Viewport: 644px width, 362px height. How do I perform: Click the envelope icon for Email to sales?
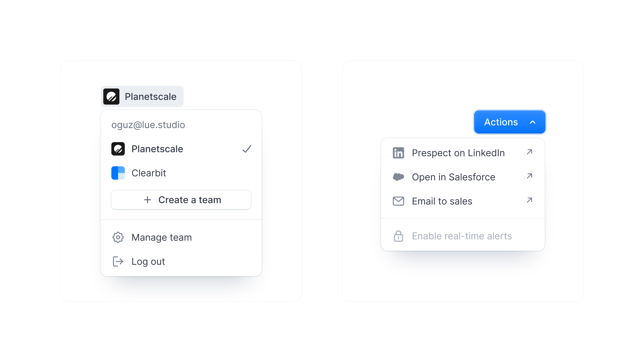tap(398, 201)
